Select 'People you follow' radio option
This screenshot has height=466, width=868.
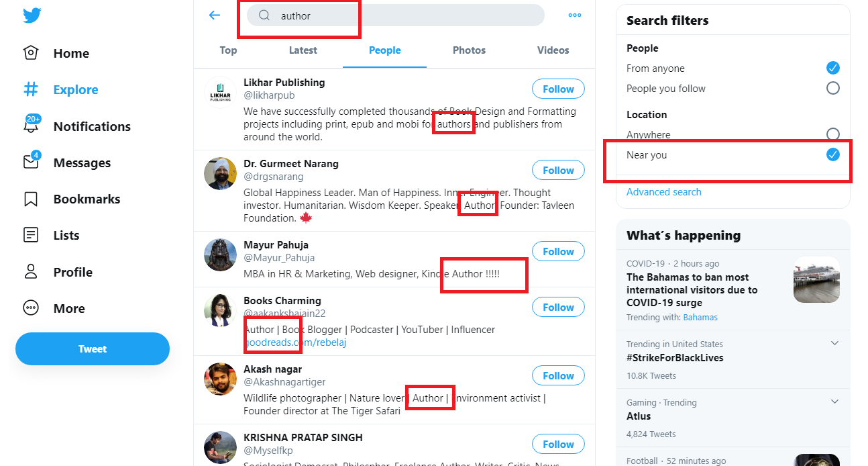pyautogui.click(x=832, y=88)
